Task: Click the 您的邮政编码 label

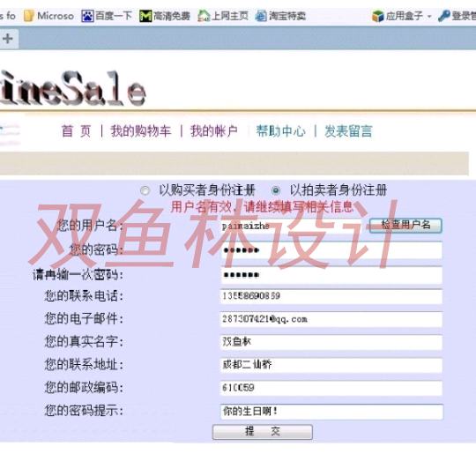Action: click(x=84, y=387)
